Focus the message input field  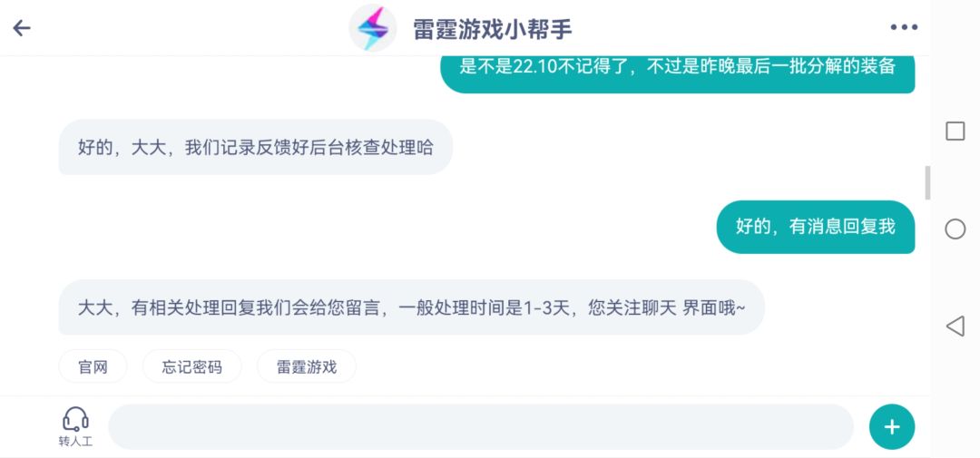tap(481, 427)
